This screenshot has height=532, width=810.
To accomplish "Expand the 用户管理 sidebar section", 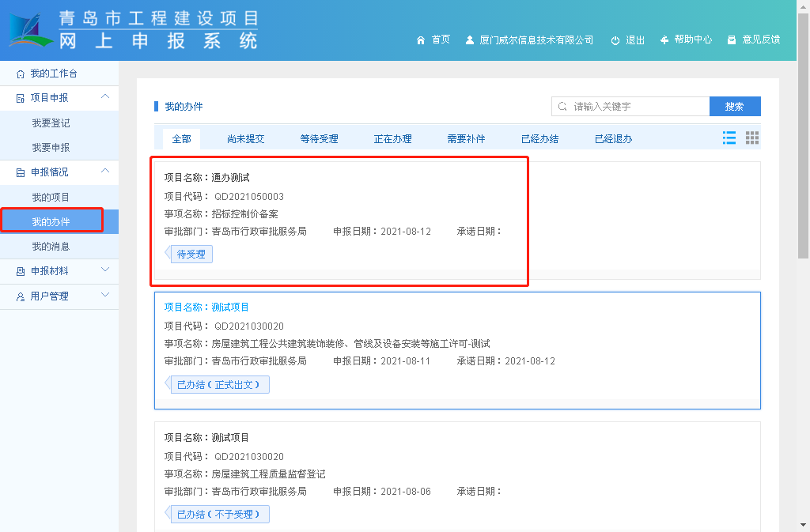I will 105,296.
